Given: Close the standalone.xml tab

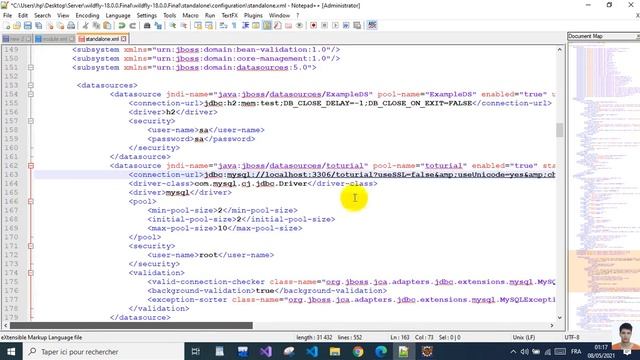Looking at the screenshot, I should (124, 39).
